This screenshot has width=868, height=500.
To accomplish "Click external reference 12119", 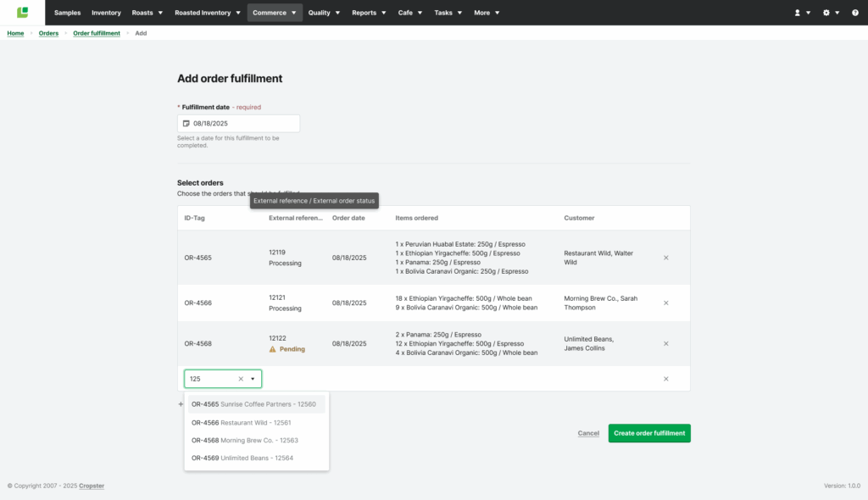I will click(277, 253).
